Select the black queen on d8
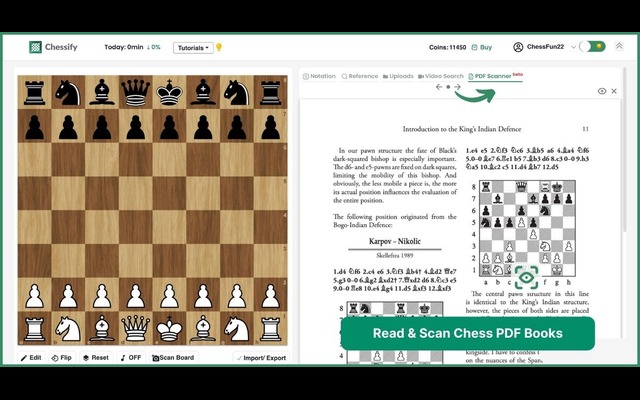Screen dimensions: 640x400 click(136, 92)
